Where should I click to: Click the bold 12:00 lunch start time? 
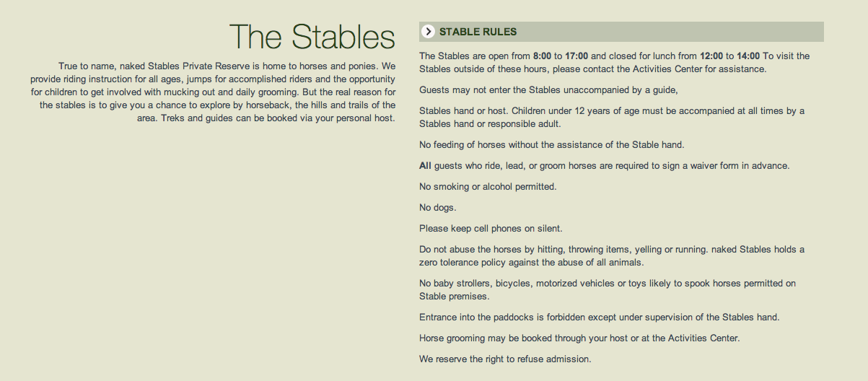[x=711, y=56]
